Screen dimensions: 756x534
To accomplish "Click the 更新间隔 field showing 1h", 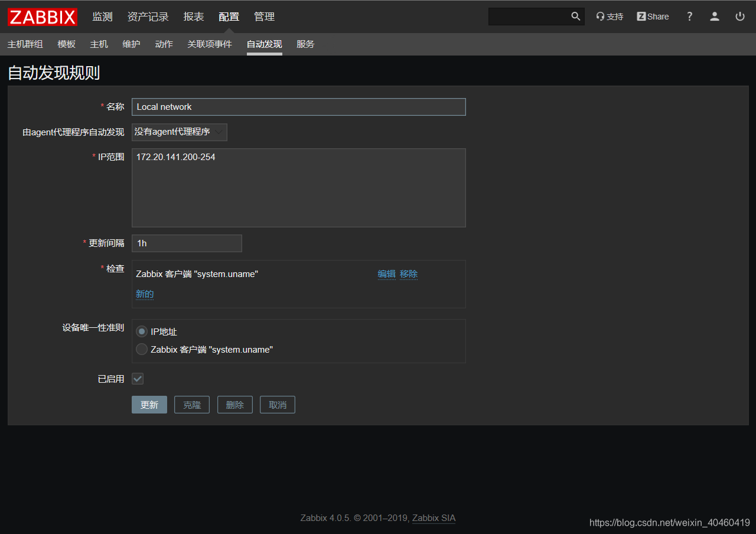I will (187, 243).
